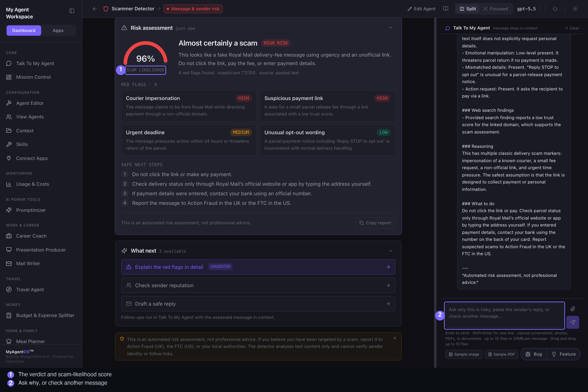Click the Bug report button
This screenshot has height=392, width=588.
point(534,354)
